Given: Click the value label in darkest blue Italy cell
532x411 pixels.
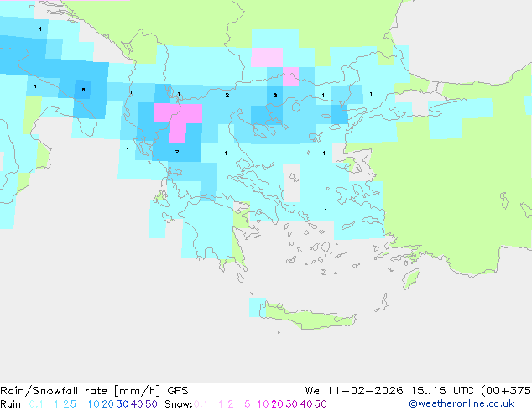Looking at the screenshot, I should (83, 90).
